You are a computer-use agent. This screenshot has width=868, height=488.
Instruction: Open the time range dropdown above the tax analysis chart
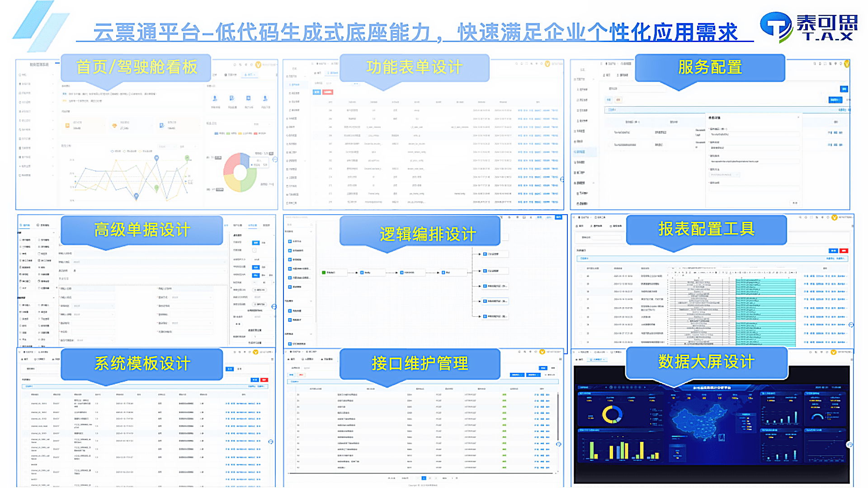pos(167,146)
